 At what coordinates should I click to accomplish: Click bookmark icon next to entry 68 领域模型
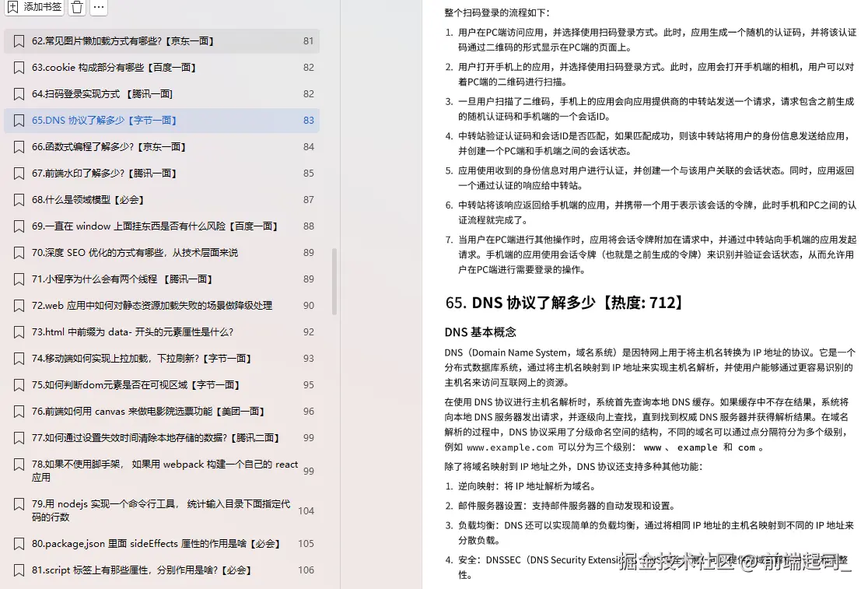coord(19,199)
